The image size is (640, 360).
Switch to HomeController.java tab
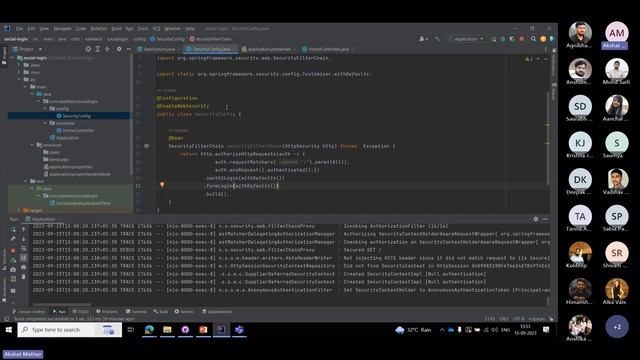(328, 49)
